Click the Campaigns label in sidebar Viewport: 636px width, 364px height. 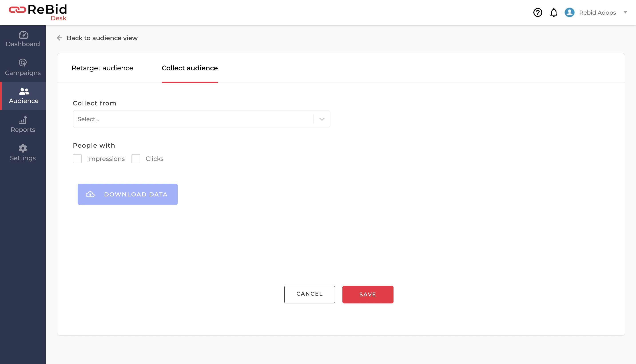click(x=23, y=73)
